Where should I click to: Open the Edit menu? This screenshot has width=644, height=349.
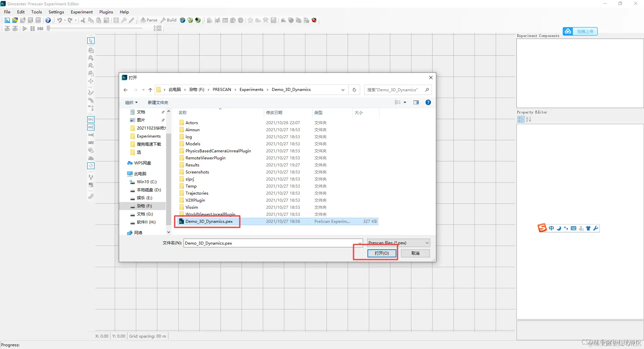pyautogui.click(x=21, y=12)
